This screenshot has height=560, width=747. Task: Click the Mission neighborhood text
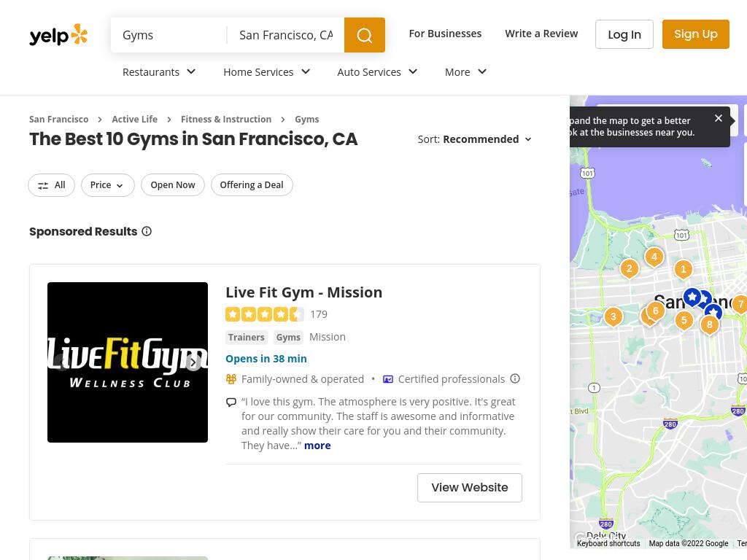328,337
